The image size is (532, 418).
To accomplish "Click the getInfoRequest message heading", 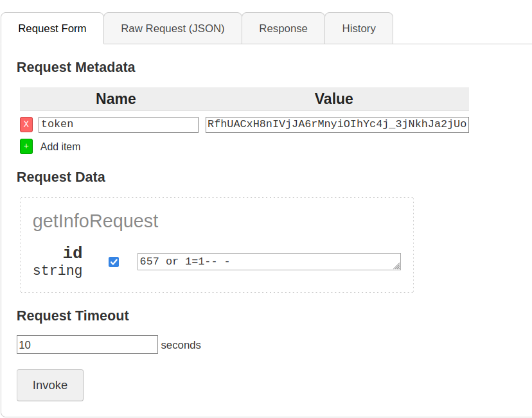I will (95, 221).
